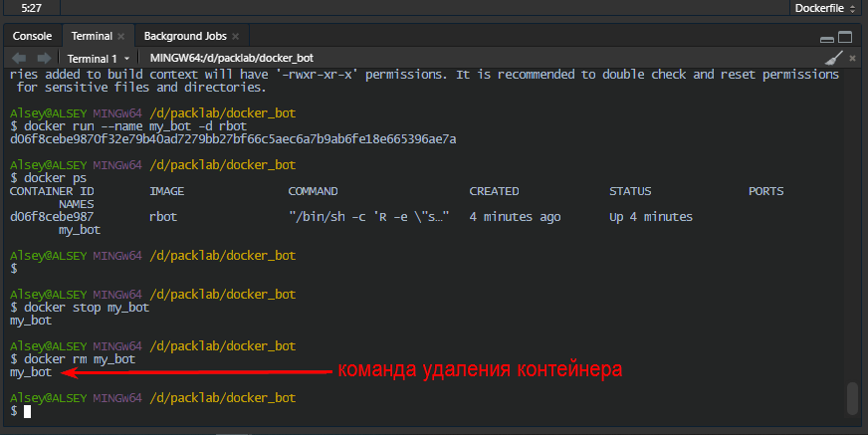Click the container ID d06f8cebe987 in output
This screenshot has height=435, width=868.
52,217
